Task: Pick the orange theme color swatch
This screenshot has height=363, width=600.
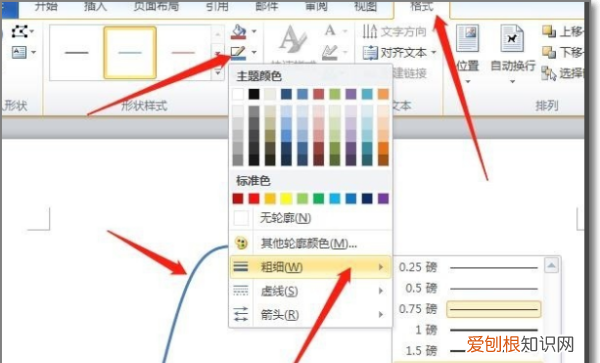Action: pos(383,94)
